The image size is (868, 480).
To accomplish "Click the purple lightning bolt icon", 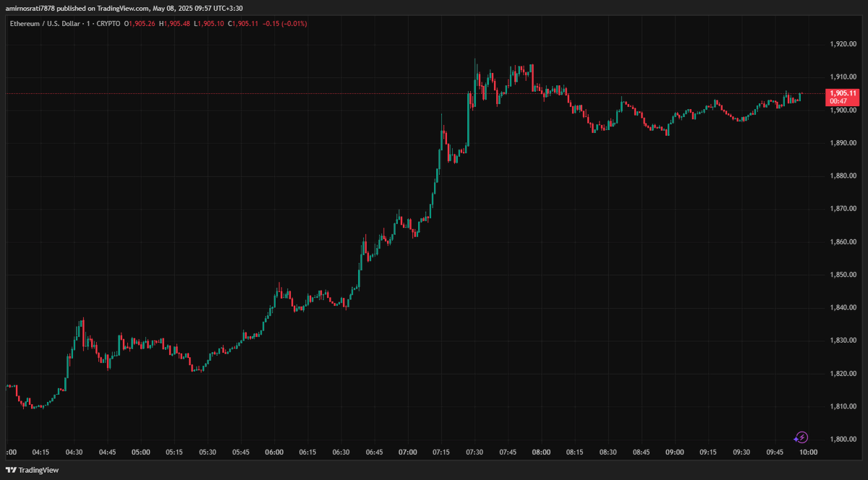I will 801,437.
